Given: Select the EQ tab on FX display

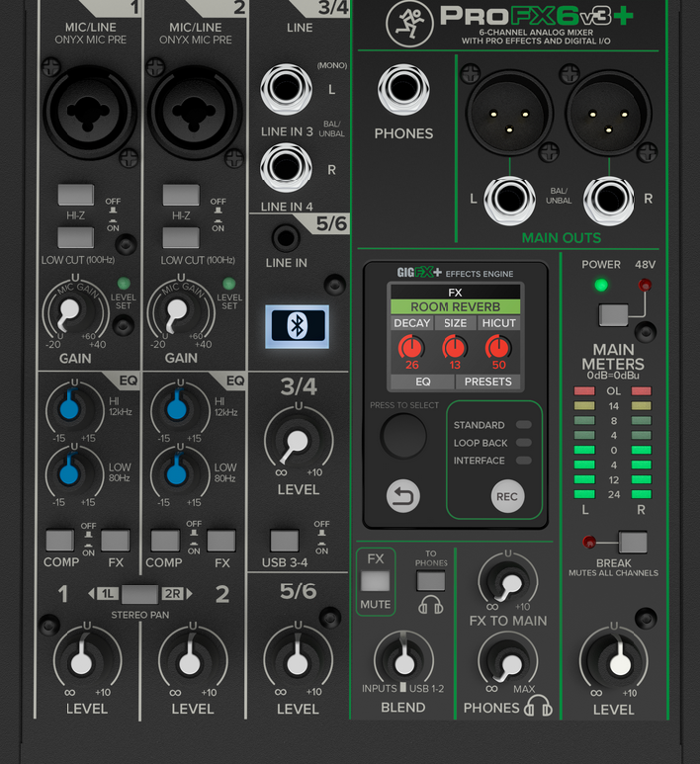Looking at the screenshot, I should coord(422,382).
